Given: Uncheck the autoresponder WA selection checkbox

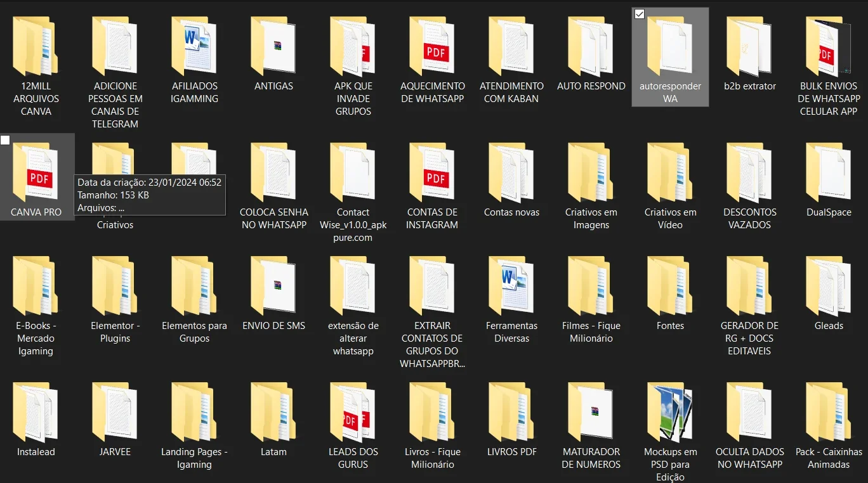Looking at the screenshot, I should (640, 14).
